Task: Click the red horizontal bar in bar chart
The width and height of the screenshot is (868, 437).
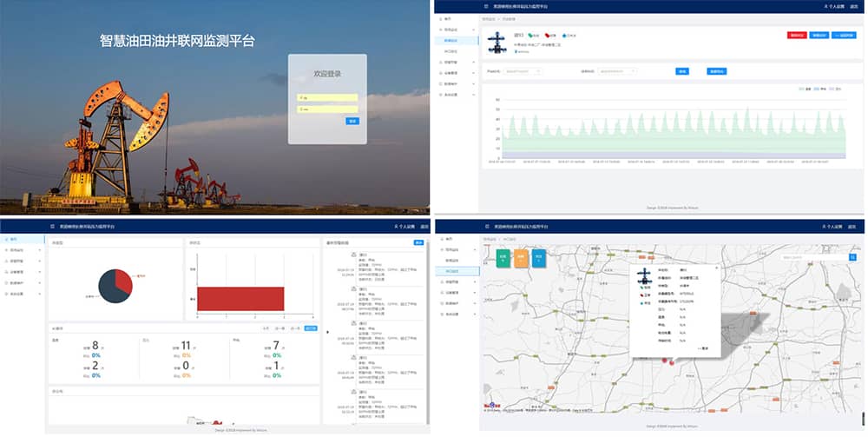Action: (240, 298)
